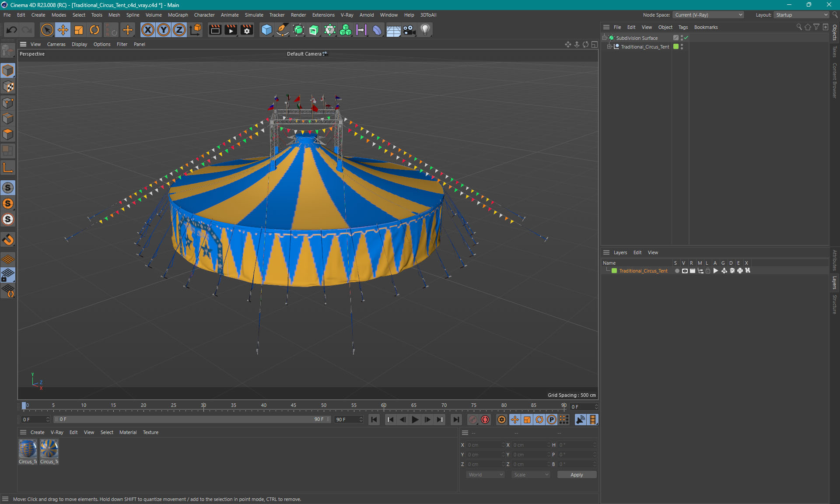Screen dimensions: 840x504
Task: Open Volume Builder icon
Action: [x=346, y=30]
